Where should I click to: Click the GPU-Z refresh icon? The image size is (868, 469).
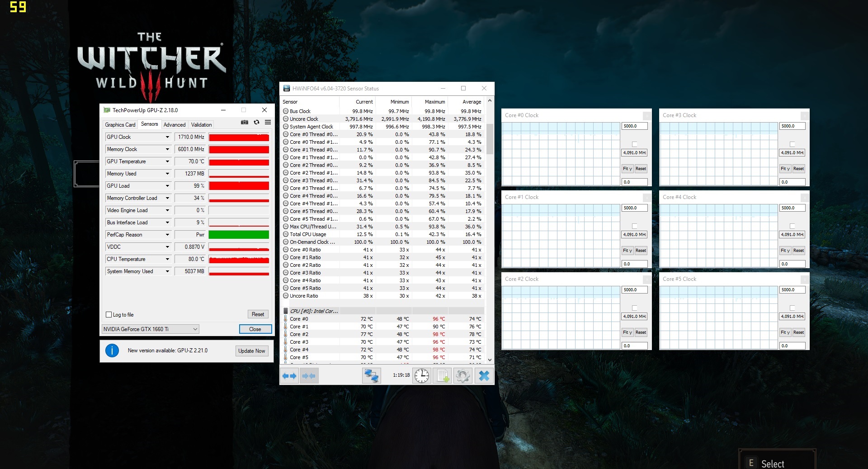[256, 122]
